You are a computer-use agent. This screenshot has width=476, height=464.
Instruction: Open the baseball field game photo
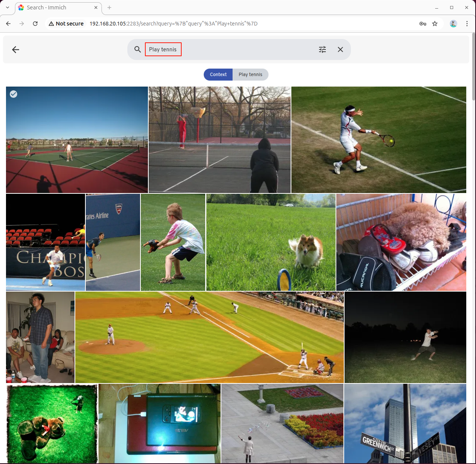click(209, 337)
